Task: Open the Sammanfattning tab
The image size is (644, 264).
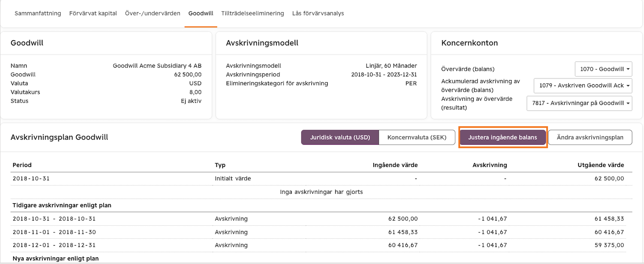Action: coord(38,14)
